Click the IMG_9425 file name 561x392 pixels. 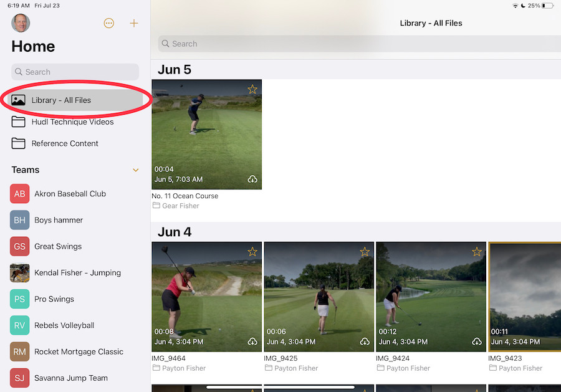click(281, 358)
